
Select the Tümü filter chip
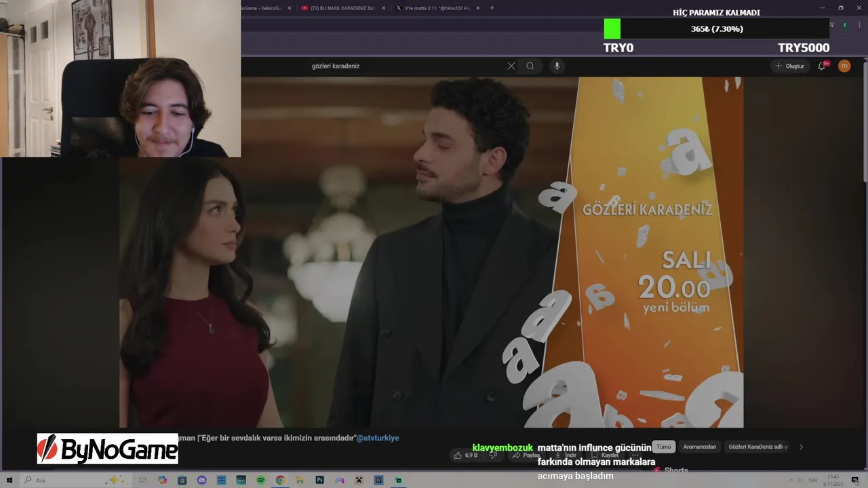[663, 447]
